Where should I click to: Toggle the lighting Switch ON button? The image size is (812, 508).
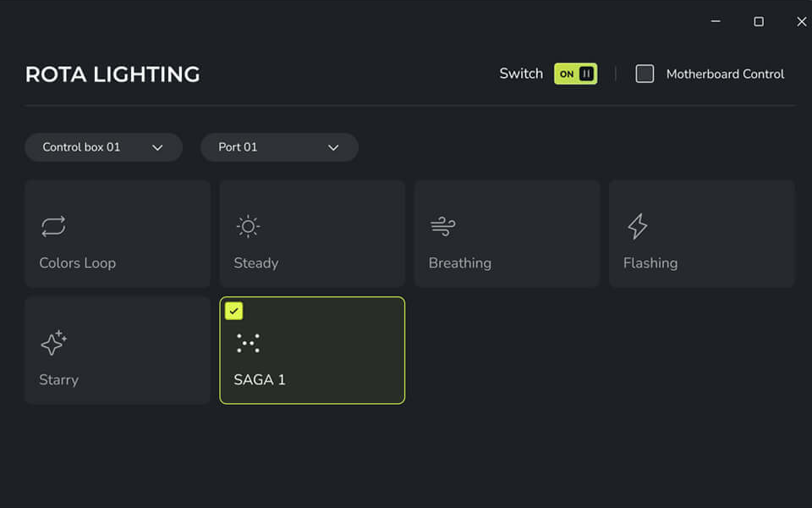click(x=575, y=74)
